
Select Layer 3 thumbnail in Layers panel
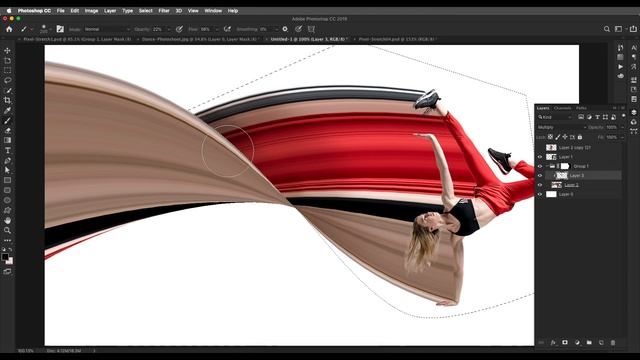point(562,176)
